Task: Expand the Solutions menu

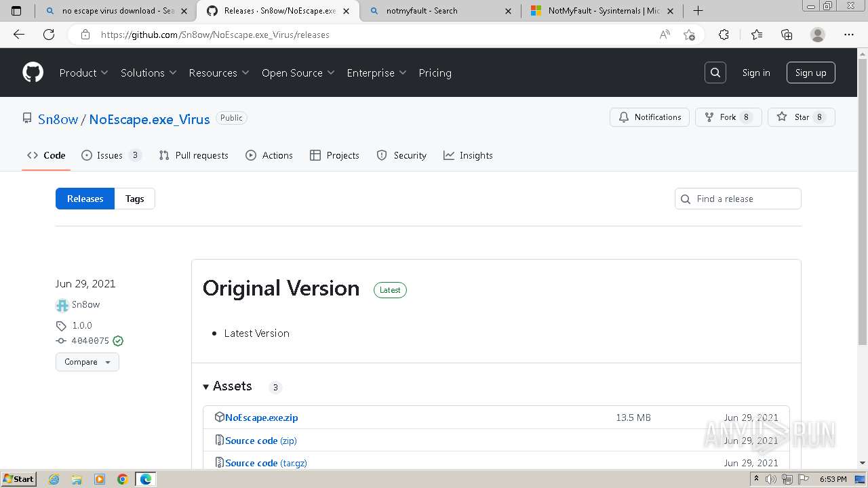Action: [x=149, y=73]
